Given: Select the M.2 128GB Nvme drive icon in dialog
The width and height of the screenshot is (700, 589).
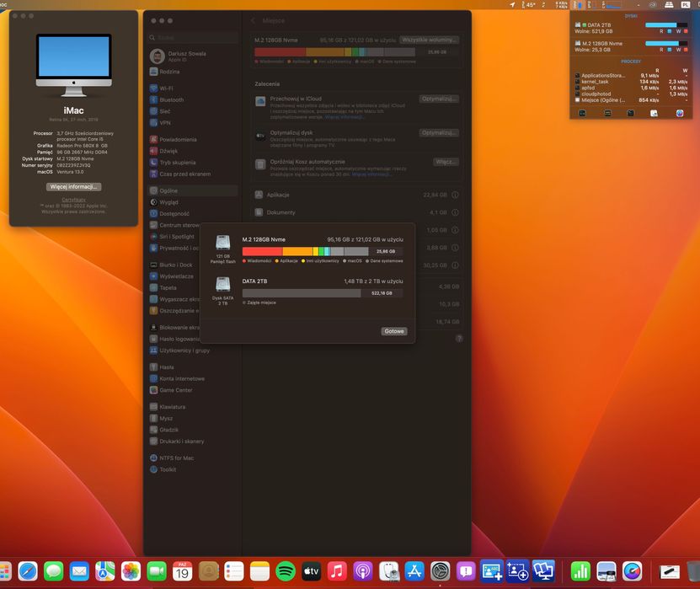Looking at the screenshot, I should click(x=222, y=243).
